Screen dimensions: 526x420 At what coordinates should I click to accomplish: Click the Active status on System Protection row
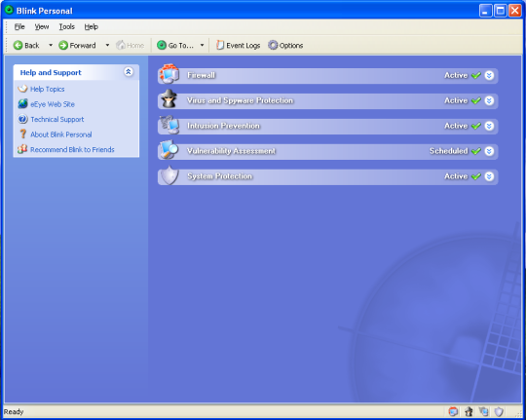pyautogui.click(x=456, y=176)
